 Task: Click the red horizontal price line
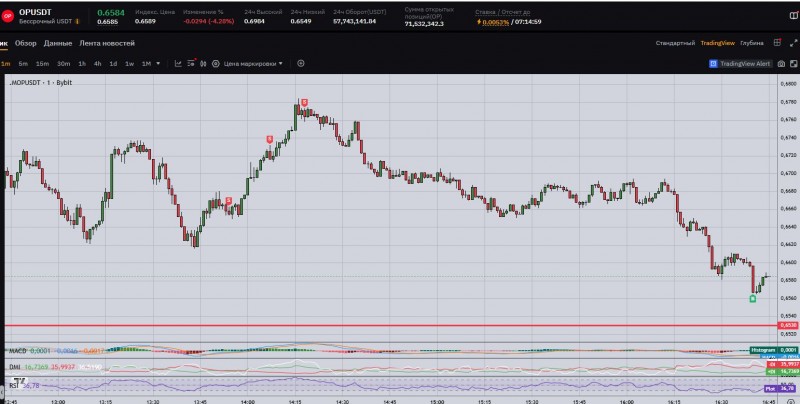click(400, 325)
